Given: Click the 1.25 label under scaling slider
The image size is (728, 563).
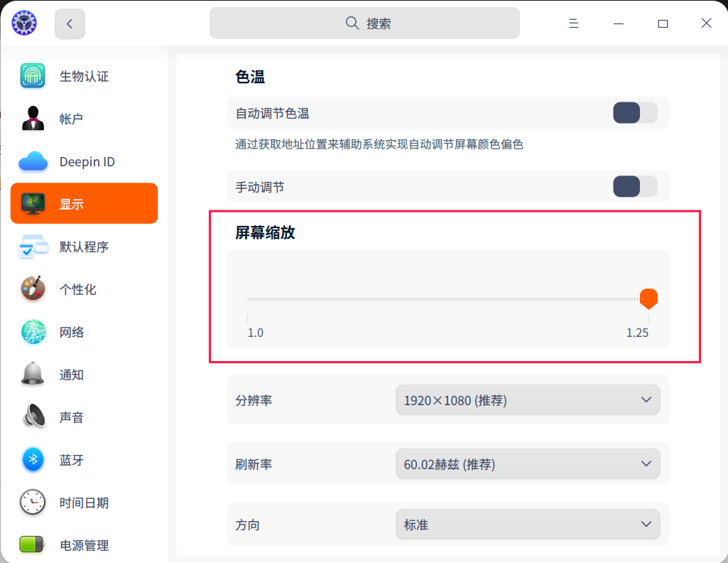Looking at the screenshot, I should [x=638, y=333].
